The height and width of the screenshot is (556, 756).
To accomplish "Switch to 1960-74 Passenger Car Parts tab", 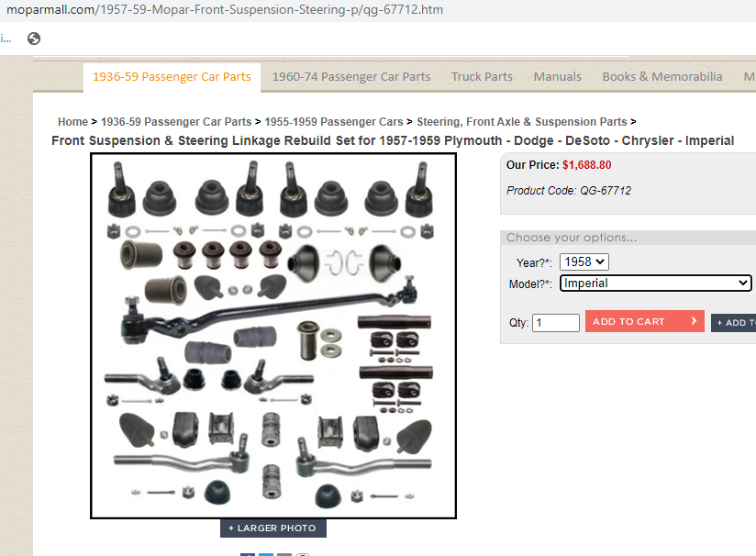I will [x=351, y=77].
